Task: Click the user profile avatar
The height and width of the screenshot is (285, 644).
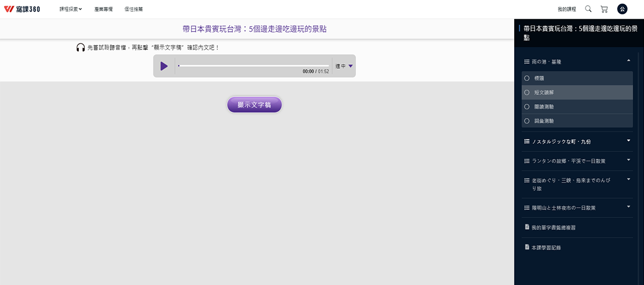Action: click(622, 9)
